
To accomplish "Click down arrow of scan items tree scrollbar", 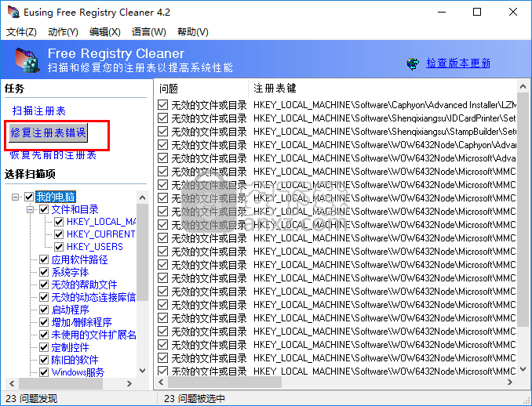I will coord(143,371).
